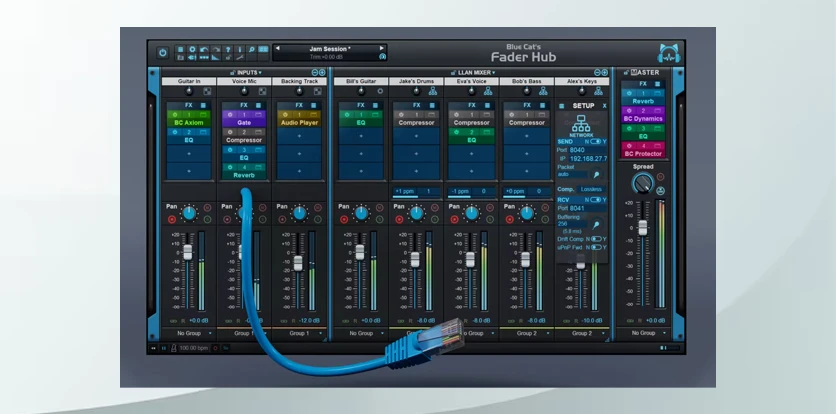Toggle the Drift Comp switch
Viewport: 836px width, 414px height.
click(x=596, y=239)
